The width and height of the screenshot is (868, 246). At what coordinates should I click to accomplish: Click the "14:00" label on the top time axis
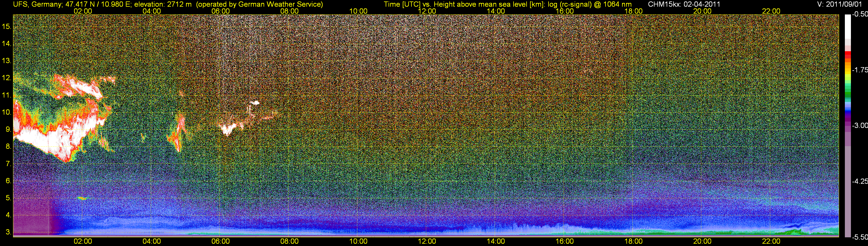pyautogui.click(x=496, y=11)
